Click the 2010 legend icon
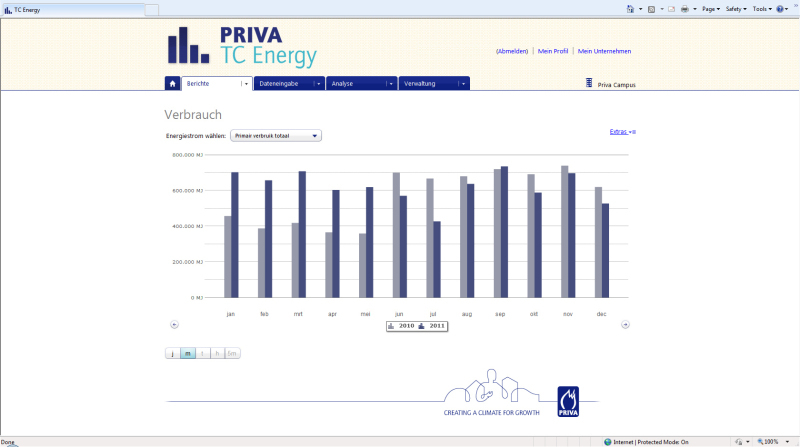This screenshot has height=447, width=800. point(391,326)
